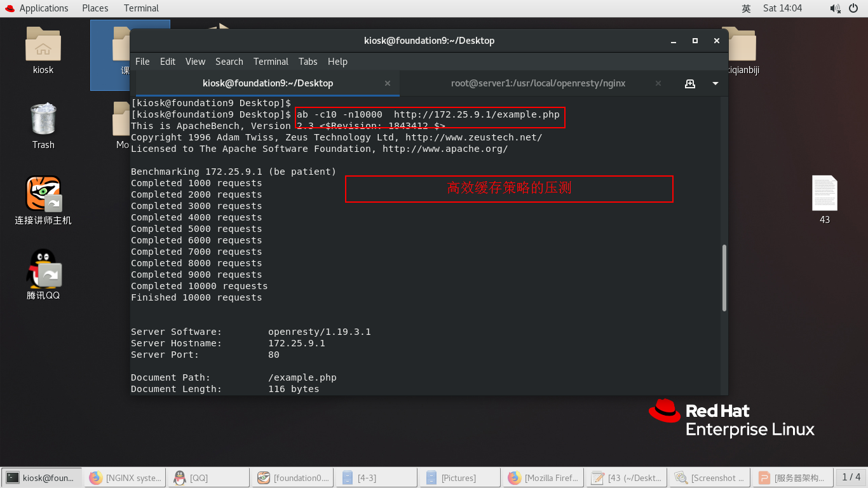
Task: Click the 'Benchmarking 172.25.9.1 (be patient)' line
Action: click(x=233, y=172)
